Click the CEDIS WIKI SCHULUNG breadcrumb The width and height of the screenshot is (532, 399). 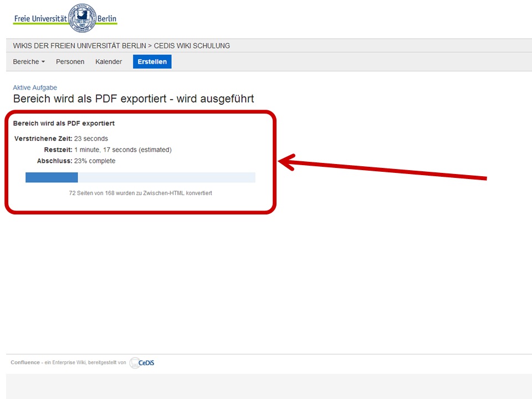(192, 46)
